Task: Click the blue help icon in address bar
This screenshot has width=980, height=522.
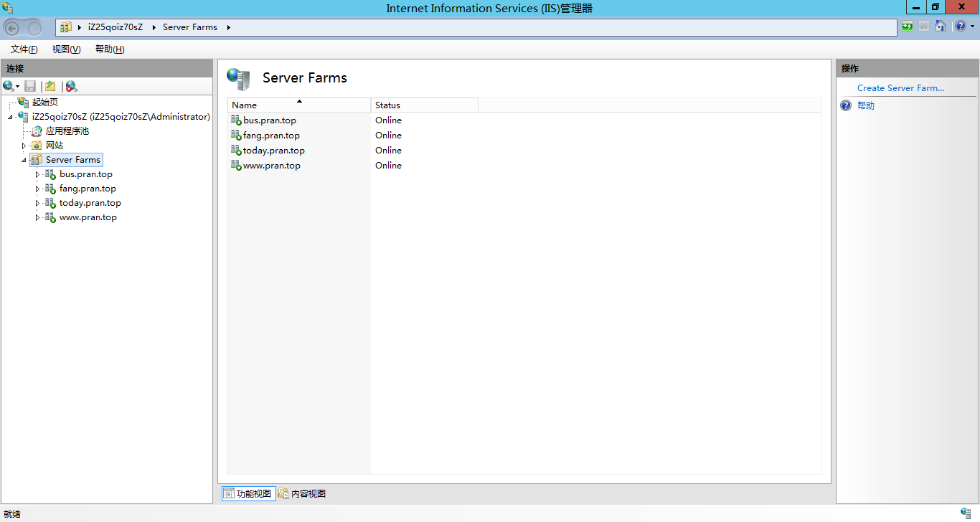Action: coord(960,27)
